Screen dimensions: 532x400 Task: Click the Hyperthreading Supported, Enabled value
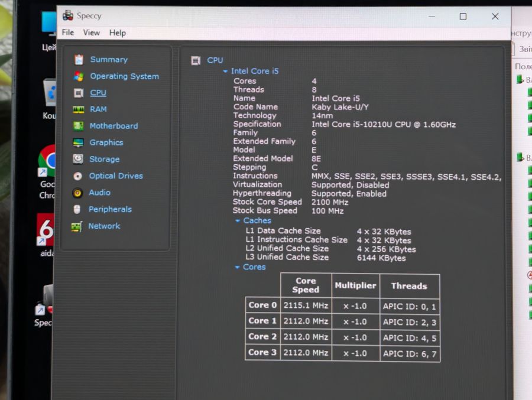coord(349,194)
